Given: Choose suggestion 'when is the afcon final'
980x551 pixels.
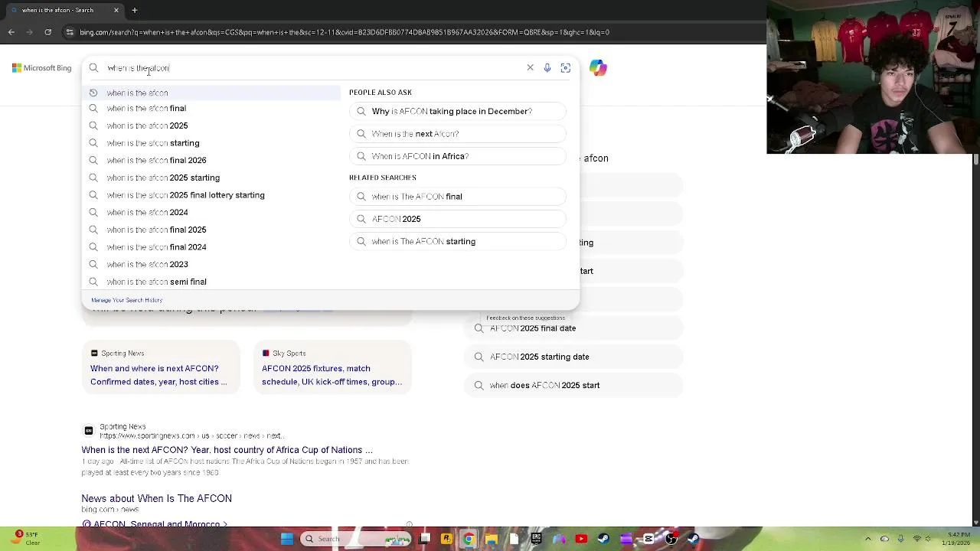Looking at the screenshot, I should (211, 109).
